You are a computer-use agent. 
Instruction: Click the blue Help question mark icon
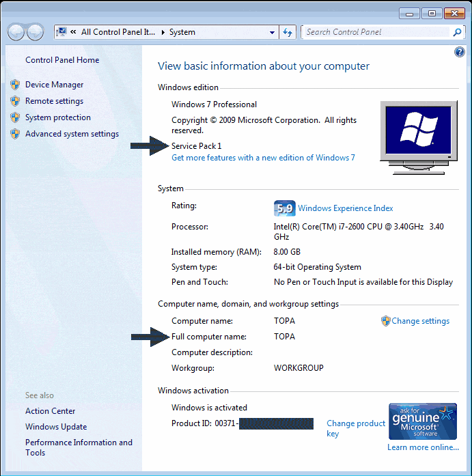point(459,53)
